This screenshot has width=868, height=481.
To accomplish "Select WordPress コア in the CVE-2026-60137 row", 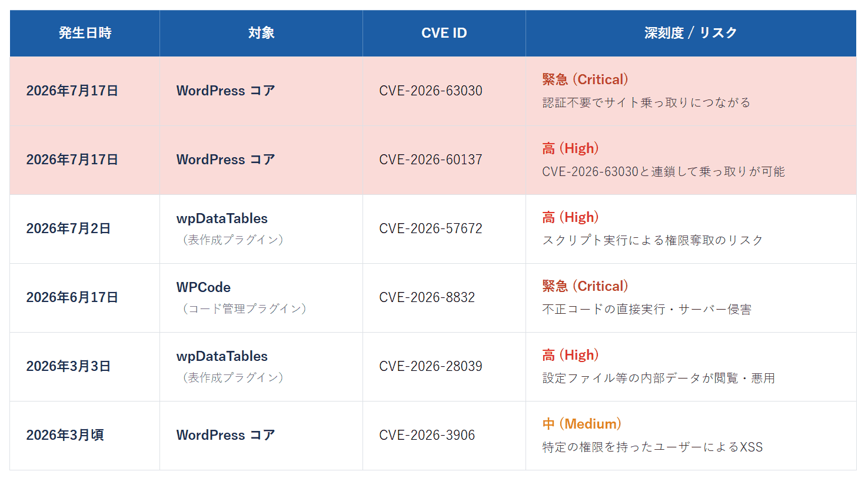I will point(225,160).
